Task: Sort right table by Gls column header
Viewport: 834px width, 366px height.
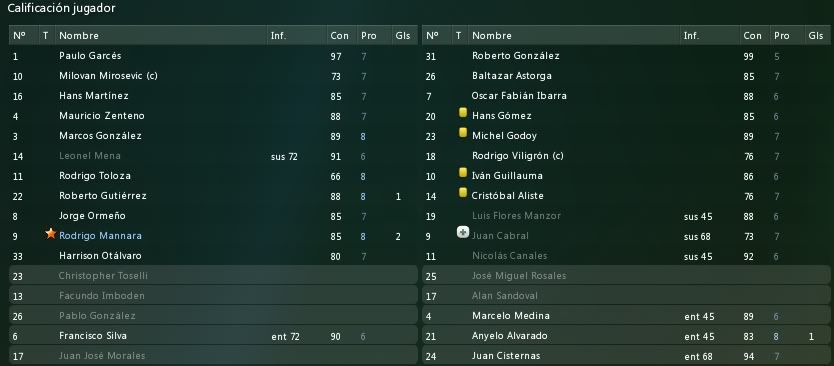Action: 815,36
